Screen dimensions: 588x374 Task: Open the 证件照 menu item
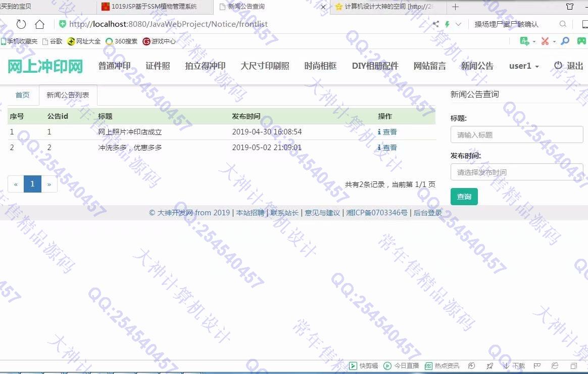(x=158, y=66)
